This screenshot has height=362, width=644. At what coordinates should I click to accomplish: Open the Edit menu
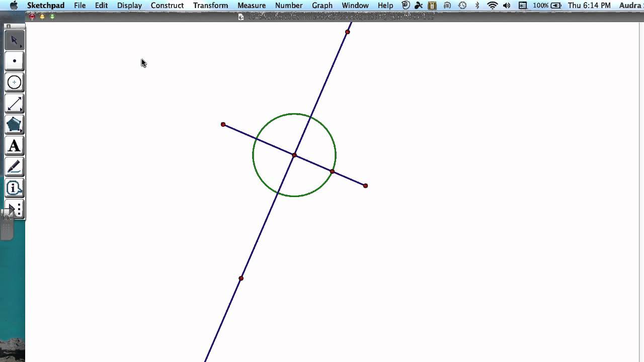[x=101, y=6]
